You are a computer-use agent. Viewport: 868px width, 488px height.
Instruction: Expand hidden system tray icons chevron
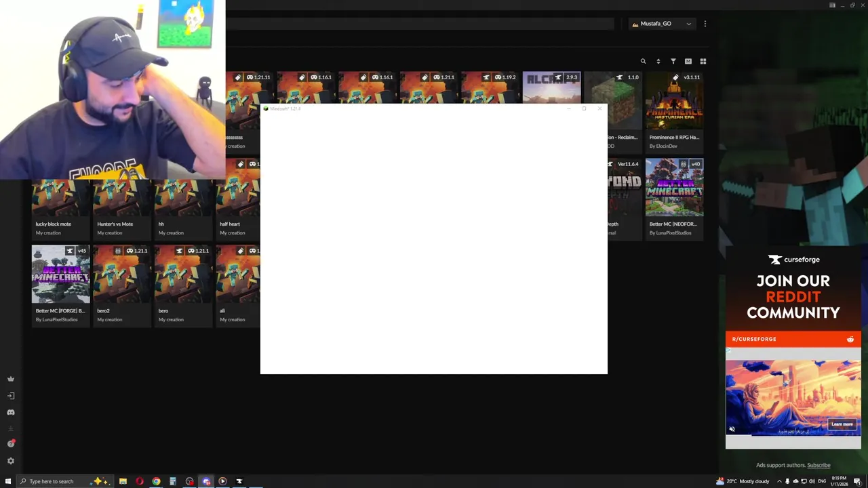click(779, 481)
